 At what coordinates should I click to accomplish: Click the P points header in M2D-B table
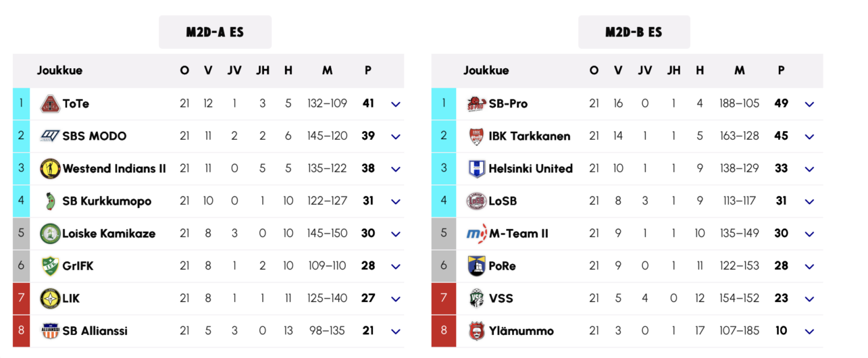[781, 70]
